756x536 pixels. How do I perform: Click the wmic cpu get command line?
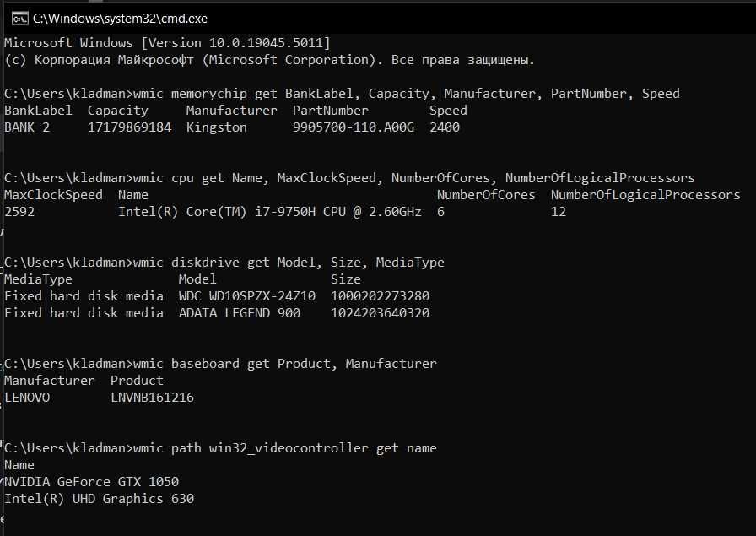(x=349, y=178)
